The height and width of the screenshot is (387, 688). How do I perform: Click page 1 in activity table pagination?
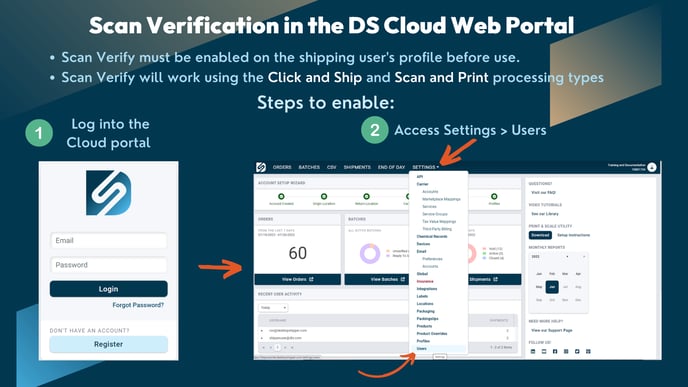(x=278, y=348)
